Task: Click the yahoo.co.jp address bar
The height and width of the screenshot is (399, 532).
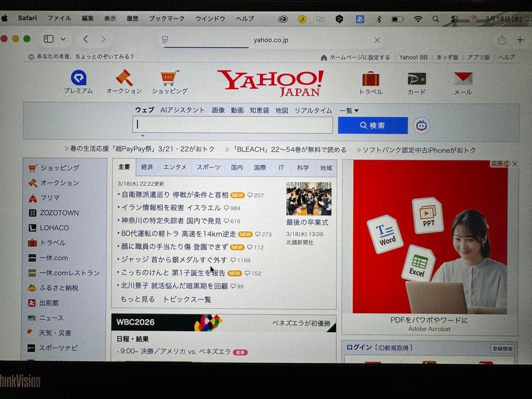Action: [270, 40]
